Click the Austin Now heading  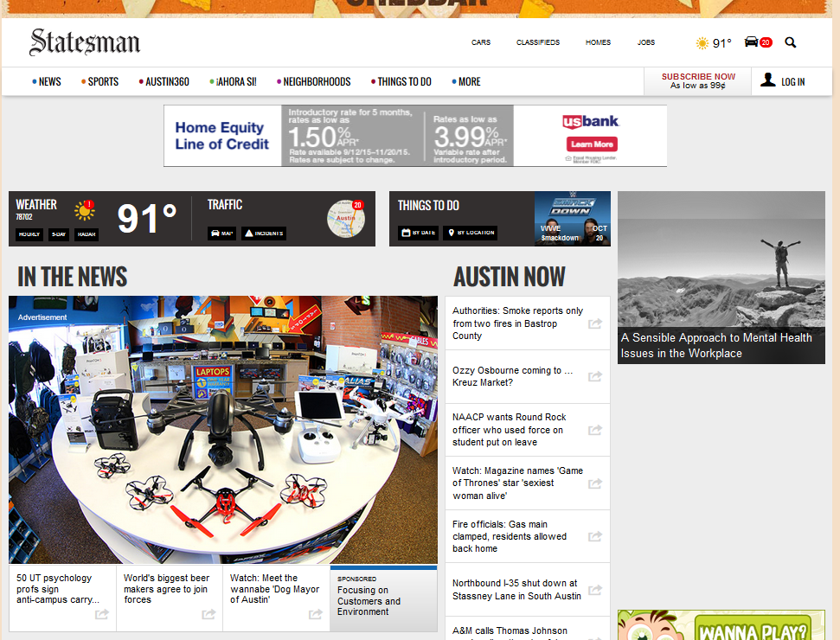(x=509, y=277)
